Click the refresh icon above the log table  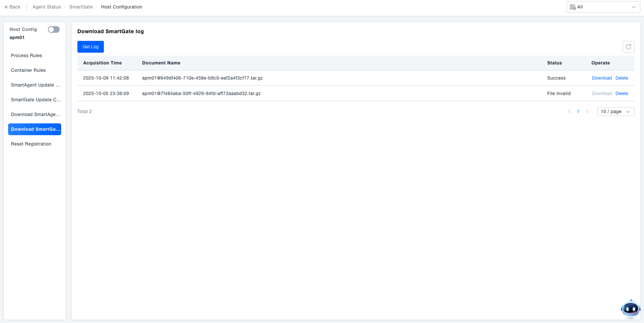click(628, 47)
